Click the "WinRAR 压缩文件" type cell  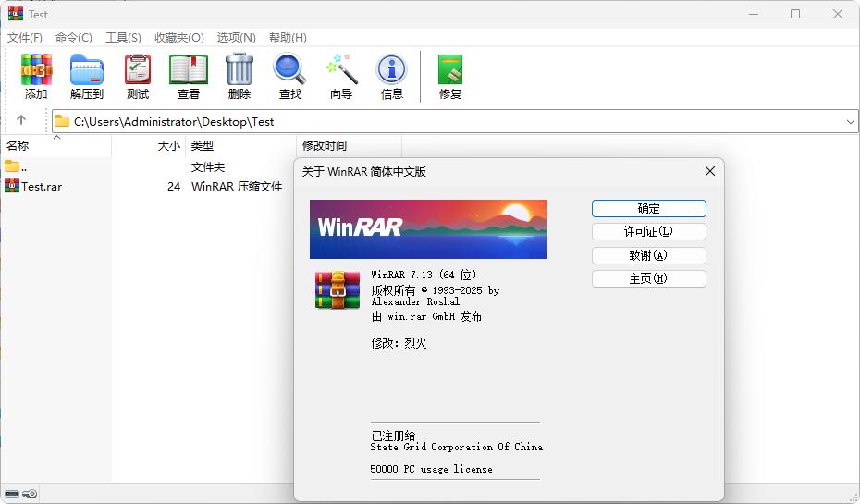(237, 187)
